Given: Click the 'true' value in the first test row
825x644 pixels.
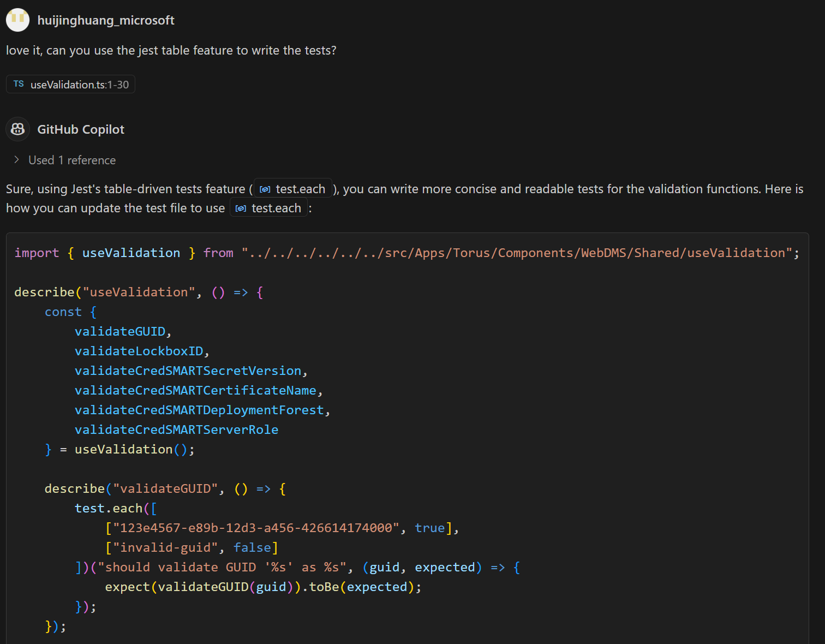Looking at the screenshot, I should point(429,528).
